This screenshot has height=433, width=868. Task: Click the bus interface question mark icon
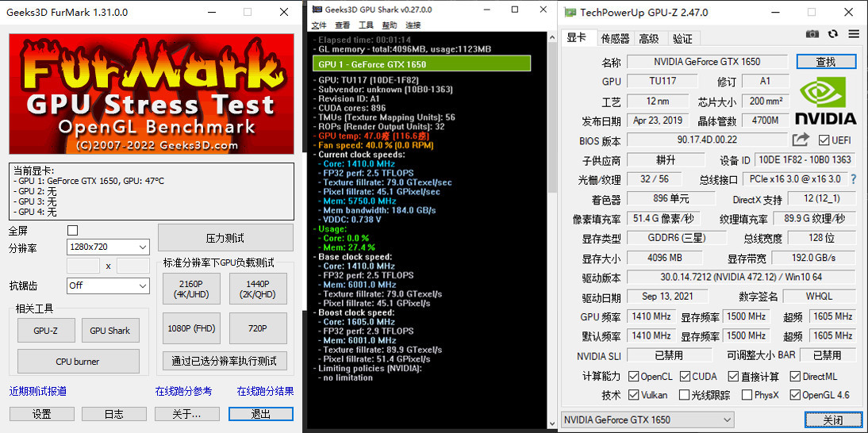853,179
